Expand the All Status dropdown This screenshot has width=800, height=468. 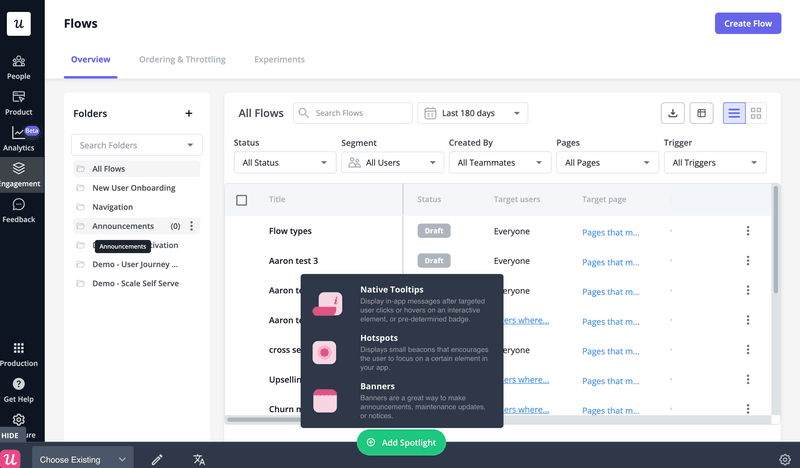285,162
